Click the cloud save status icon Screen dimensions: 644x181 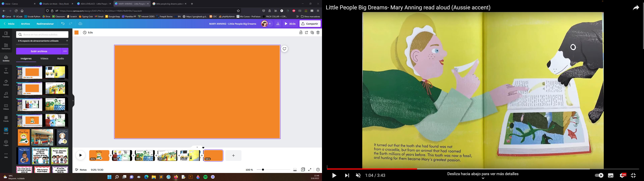80,24
